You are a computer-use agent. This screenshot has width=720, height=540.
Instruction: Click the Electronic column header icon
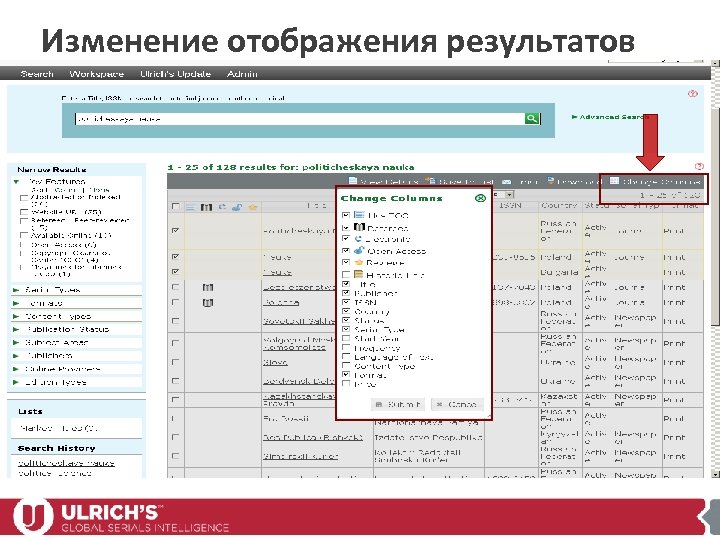coord(222,207)
